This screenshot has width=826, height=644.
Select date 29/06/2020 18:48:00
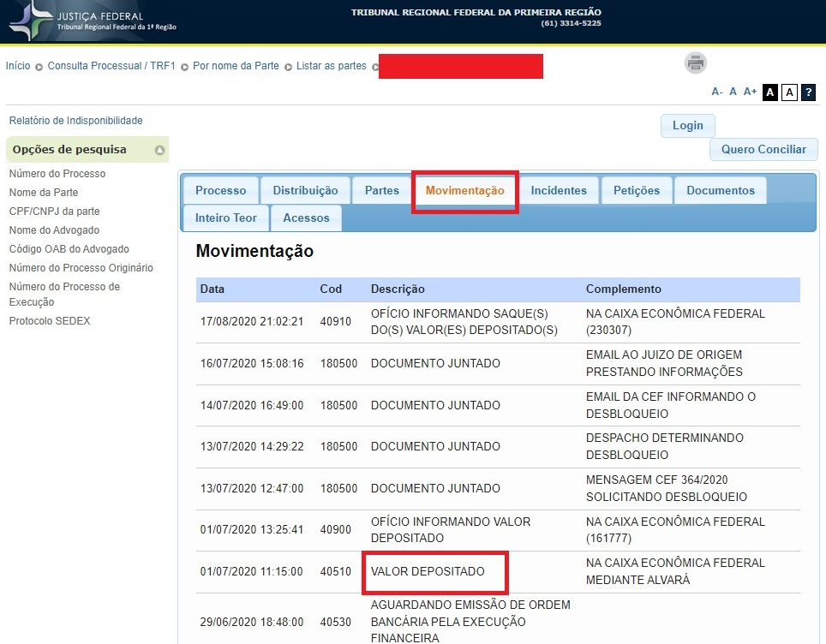point(252,623)
